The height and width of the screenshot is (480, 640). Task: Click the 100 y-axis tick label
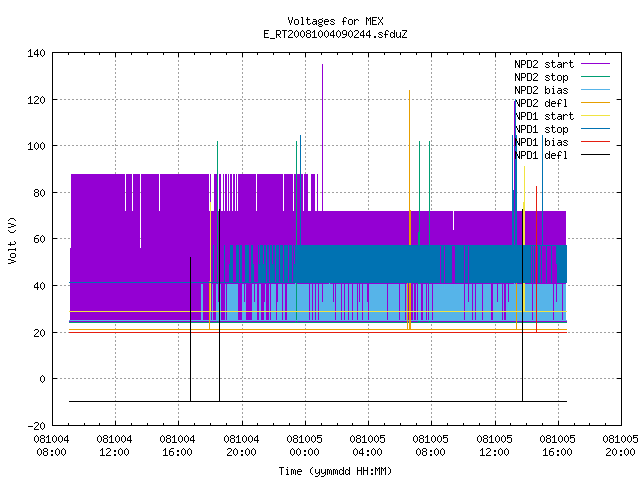coord(36,146)
